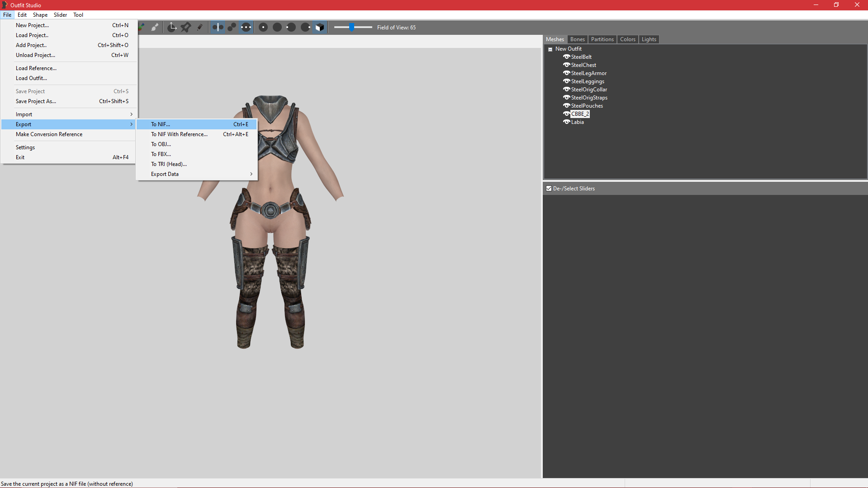The image size is (868, 488).
Task: Switch to Left view icon
Action: coord(291,28)
